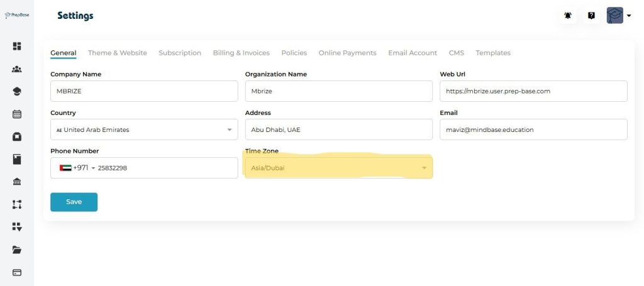Click the bank building sidebar icon

pos(17,182)
